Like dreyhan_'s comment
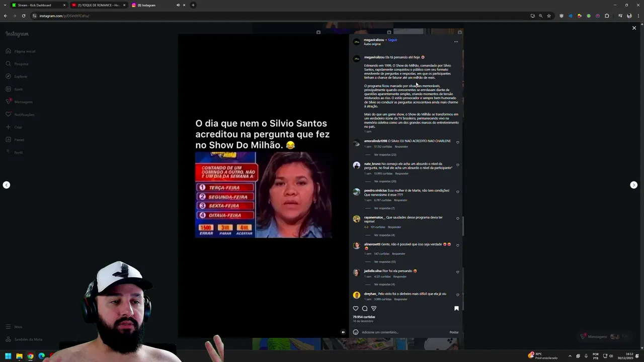The height and width of the screenshot is (362, 644). click(x=457, y=295)
